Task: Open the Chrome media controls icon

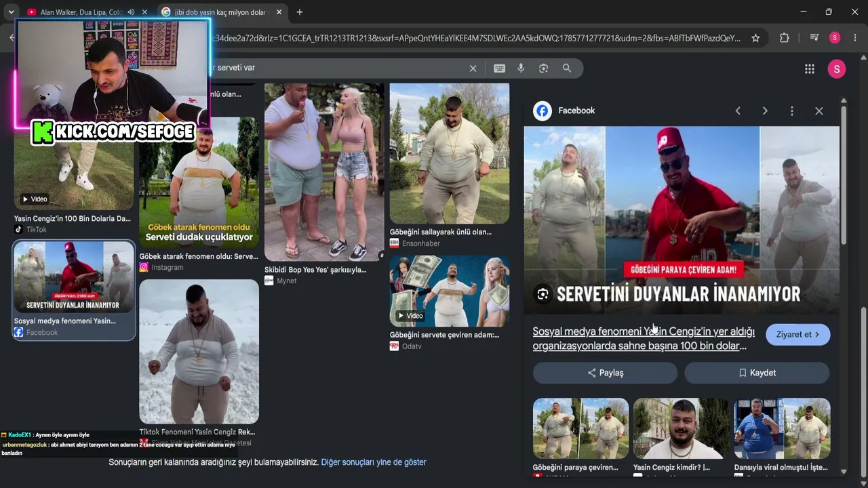Action: coord(815,38)
